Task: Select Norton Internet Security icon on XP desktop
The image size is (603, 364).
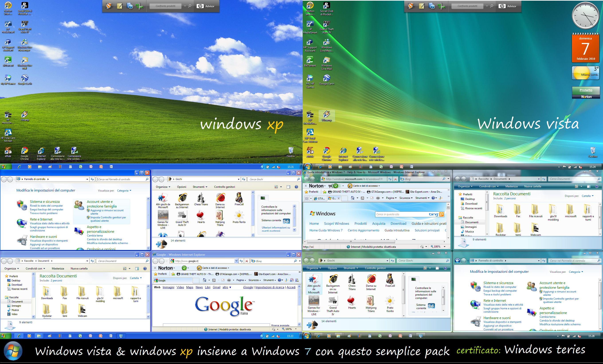Action: click(8, 9)
